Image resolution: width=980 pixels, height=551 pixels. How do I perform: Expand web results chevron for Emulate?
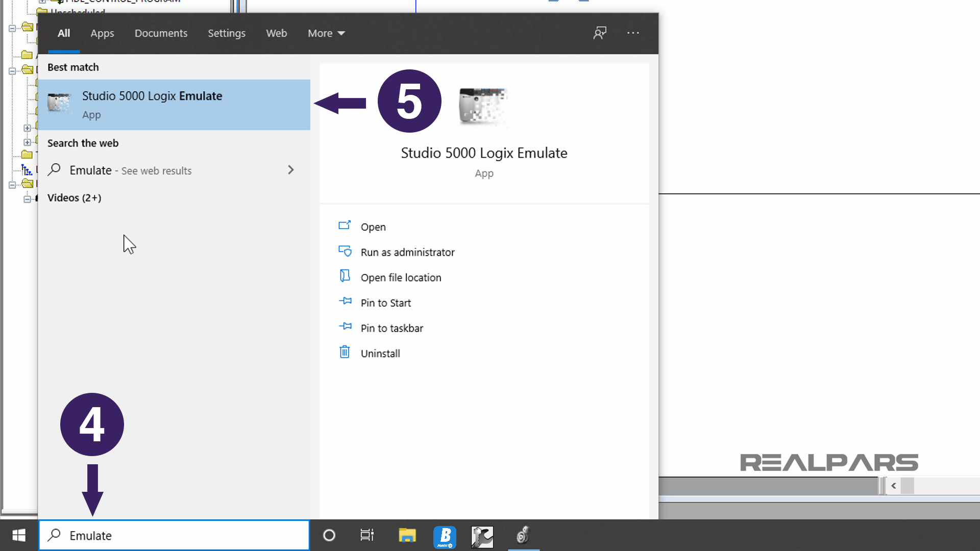(x=291, y=170)
